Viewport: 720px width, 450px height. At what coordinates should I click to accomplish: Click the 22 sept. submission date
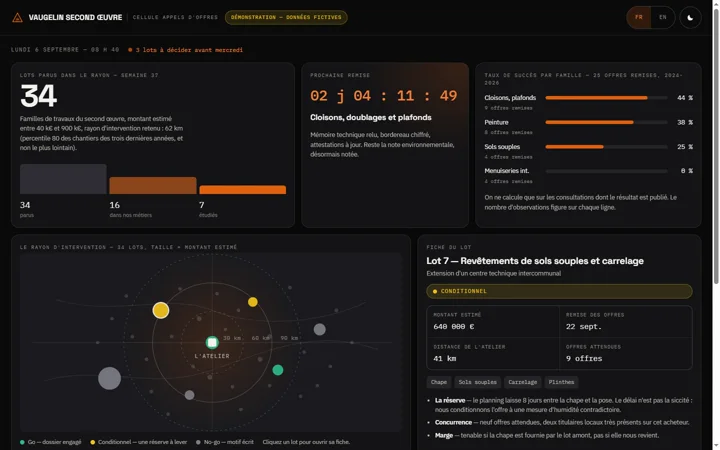[x=584, y=326]
